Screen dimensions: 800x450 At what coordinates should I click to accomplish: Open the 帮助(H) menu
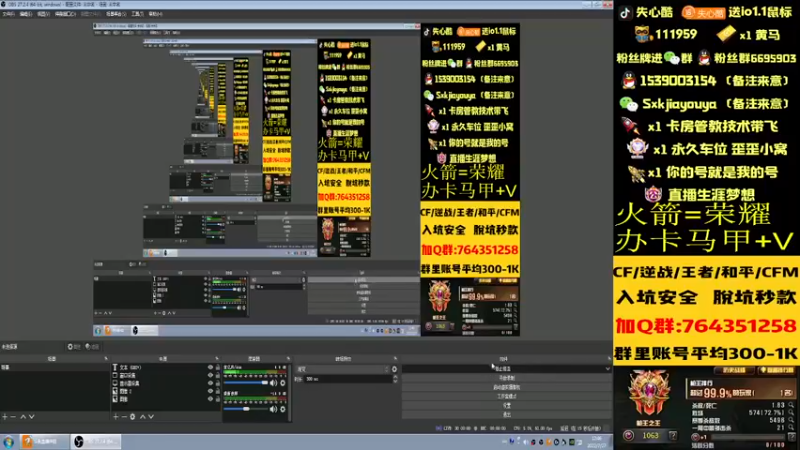[x=155, y=14]
